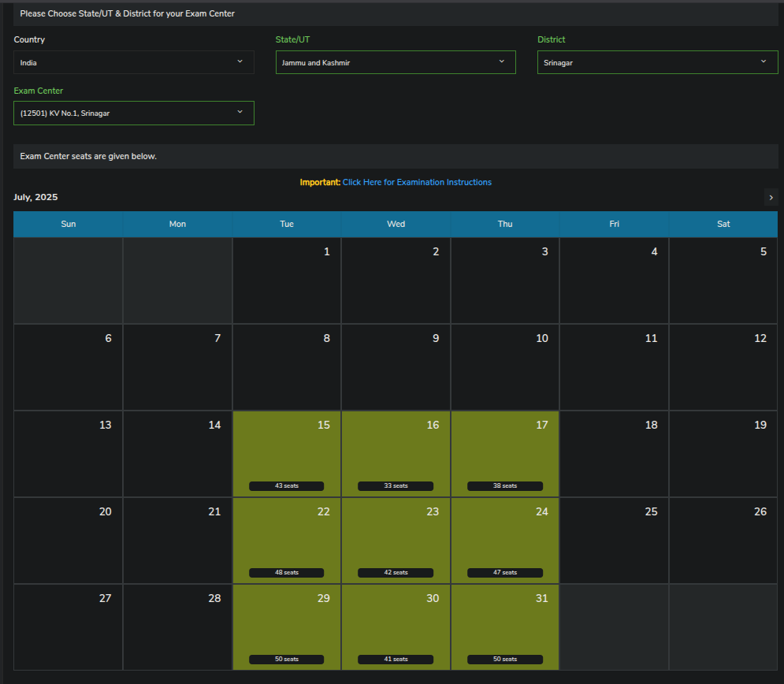Click calendar date 13
The width and height of the screenshot is (784, 684).
tap(68, 454)
